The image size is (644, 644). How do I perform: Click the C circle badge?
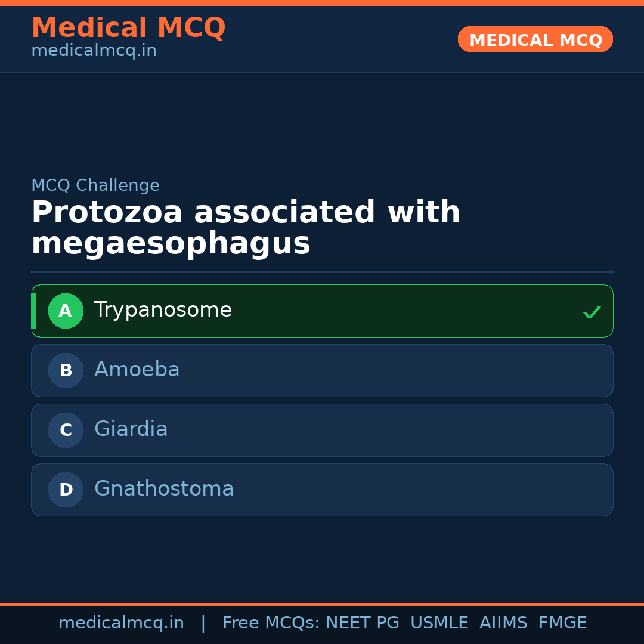[66, 430]
